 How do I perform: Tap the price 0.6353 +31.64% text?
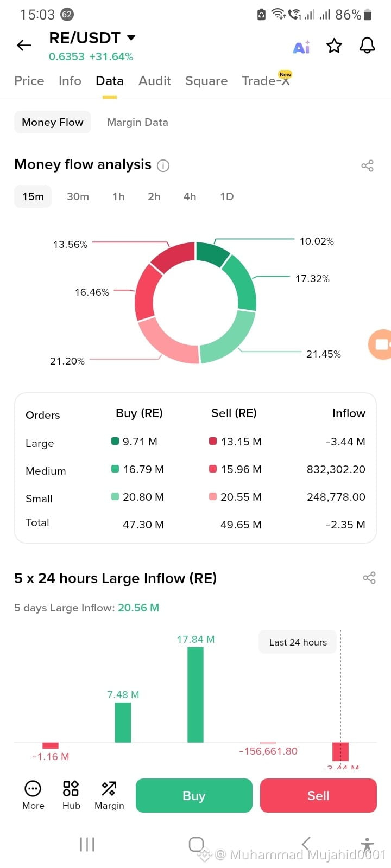[x=91, y=56]
